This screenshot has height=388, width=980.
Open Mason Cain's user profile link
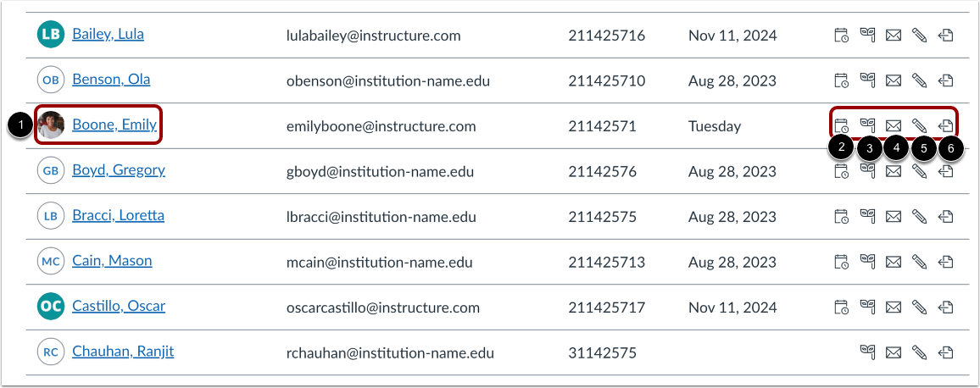pos(112,261)
